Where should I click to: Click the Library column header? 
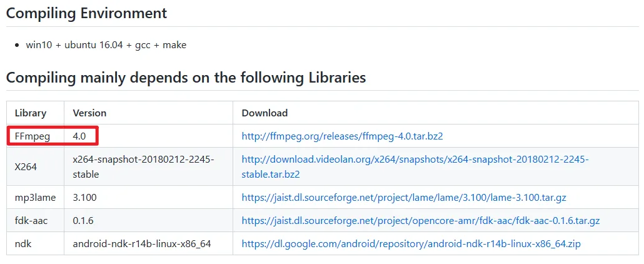click(x=31, y=113)
